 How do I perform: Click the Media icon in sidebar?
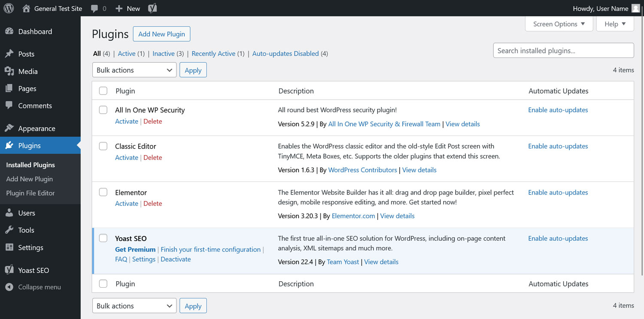tap(9, 71)
